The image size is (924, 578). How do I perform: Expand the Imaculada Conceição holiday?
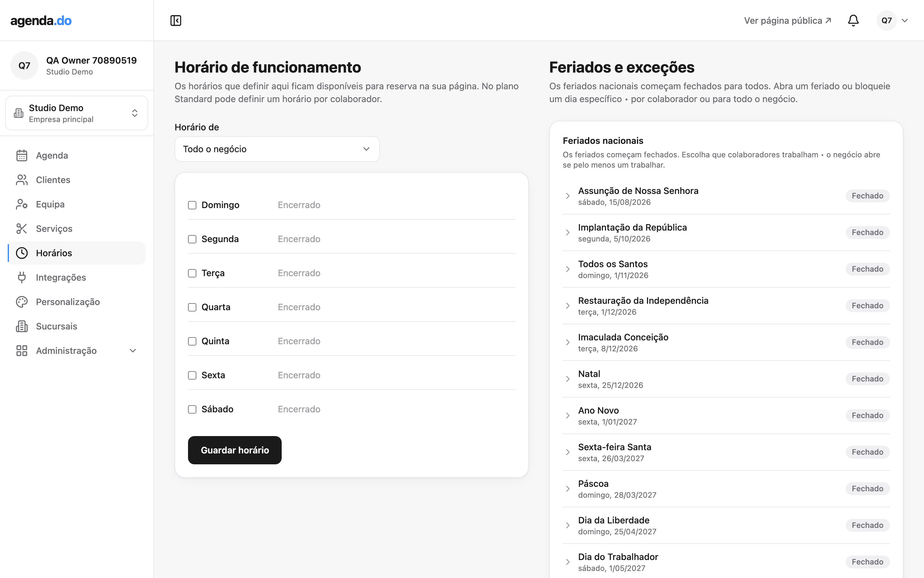click(567, 343)
